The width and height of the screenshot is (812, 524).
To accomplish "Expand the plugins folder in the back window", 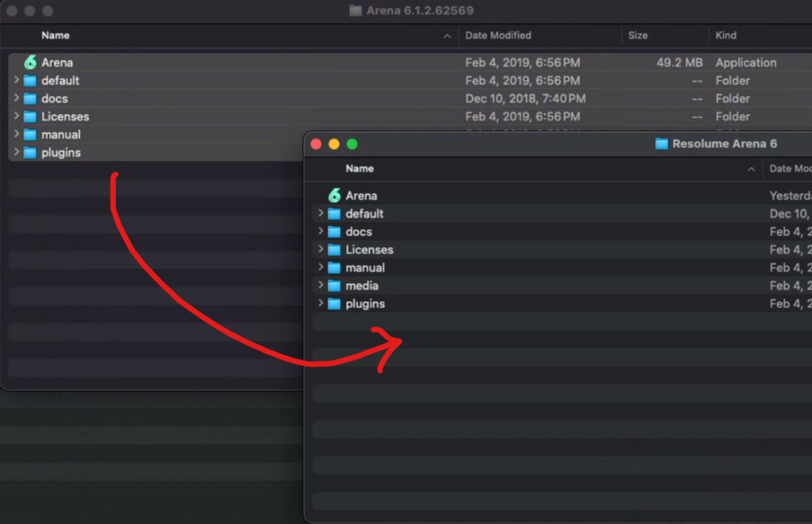I will [17, 152].
